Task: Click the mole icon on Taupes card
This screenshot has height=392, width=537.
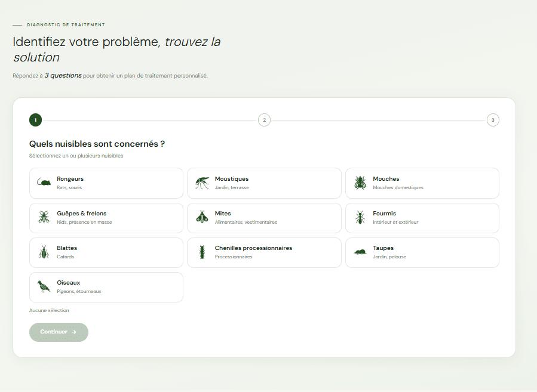Action: (x=360, y=252)
